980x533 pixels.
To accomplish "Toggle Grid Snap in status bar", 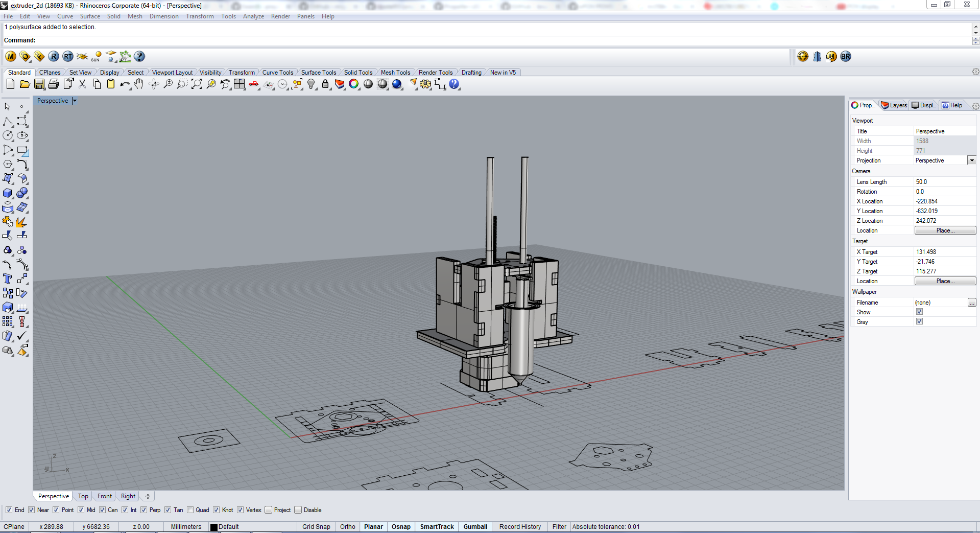I will (x=316, y=527).
